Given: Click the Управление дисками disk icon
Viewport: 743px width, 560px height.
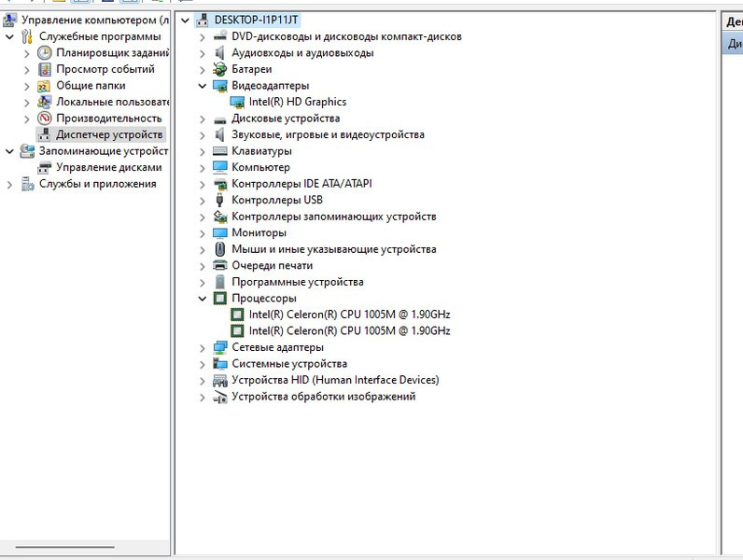Looking at the screenshot, I should coord(45,168).
